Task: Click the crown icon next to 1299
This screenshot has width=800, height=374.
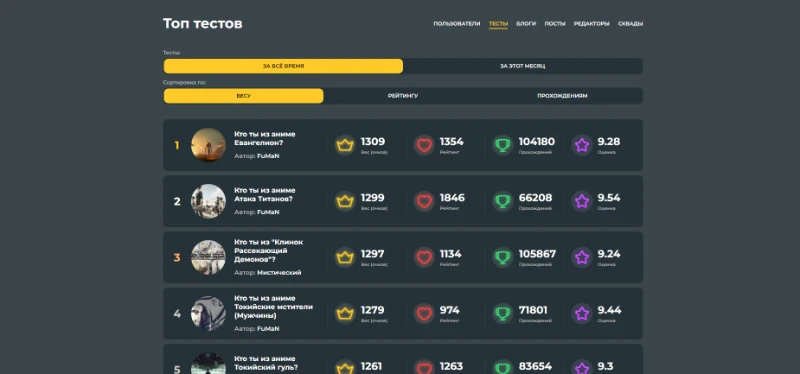Action: [345, 201]
